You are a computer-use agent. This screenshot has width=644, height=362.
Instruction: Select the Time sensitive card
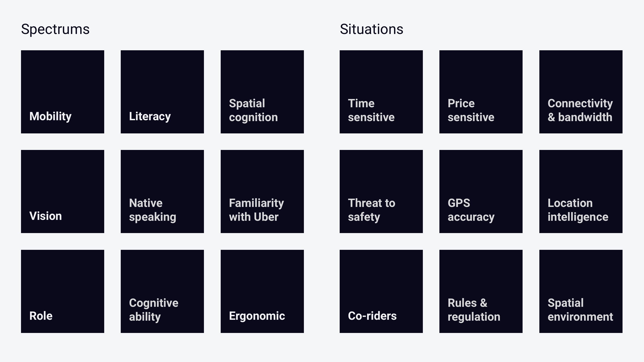coord(381,92)
